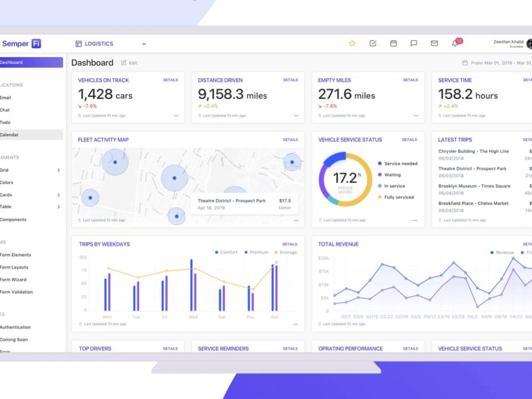
Task: Open the calendar icon in top header
Action: coord(393,43)
